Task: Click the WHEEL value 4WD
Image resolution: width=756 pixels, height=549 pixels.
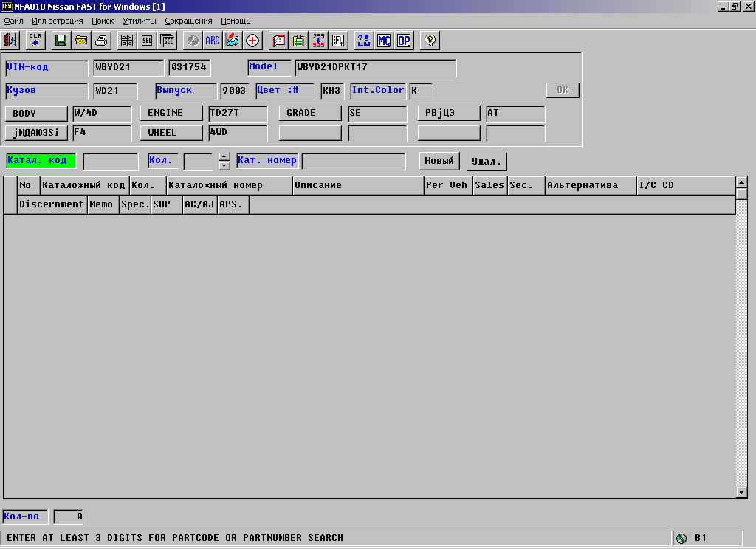Action: pyautogui.click(x=238, y=134)
